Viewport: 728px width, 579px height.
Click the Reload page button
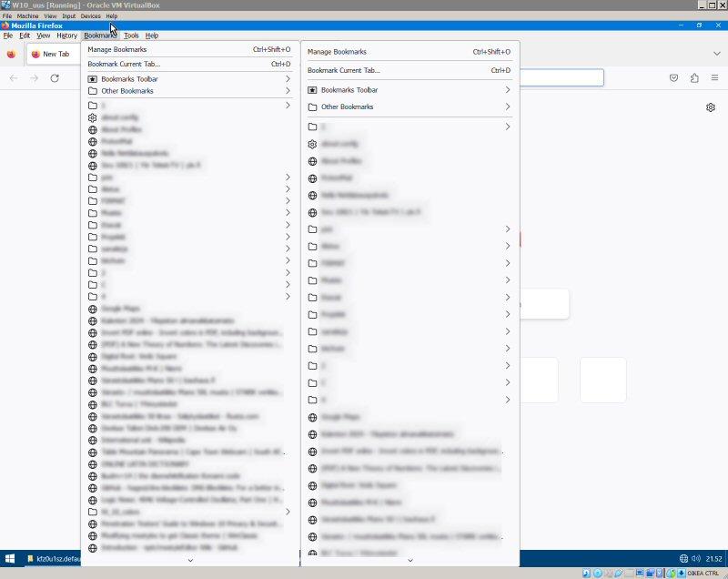tap(55, 78)
